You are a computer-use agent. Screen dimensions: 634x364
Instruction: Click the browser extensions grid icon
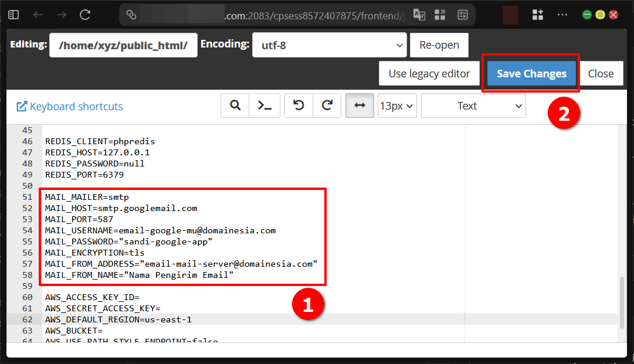pyautogui.click(x=537, y=15)
